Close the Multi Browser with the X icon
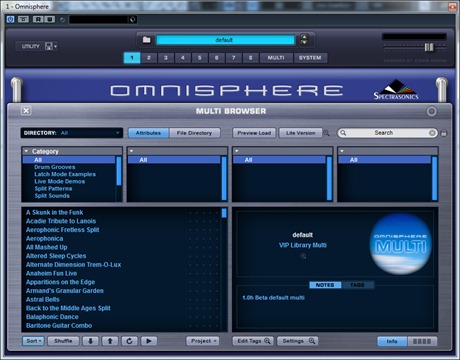Image resolution: width=460 pixels, height=360 pixels. [26, 111]
